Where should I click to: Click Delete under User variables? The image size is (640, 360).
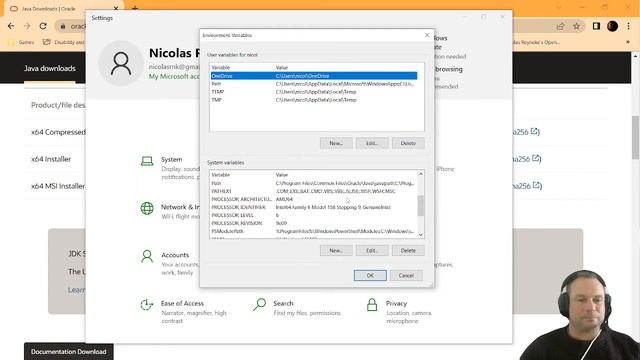pos(408,143)
